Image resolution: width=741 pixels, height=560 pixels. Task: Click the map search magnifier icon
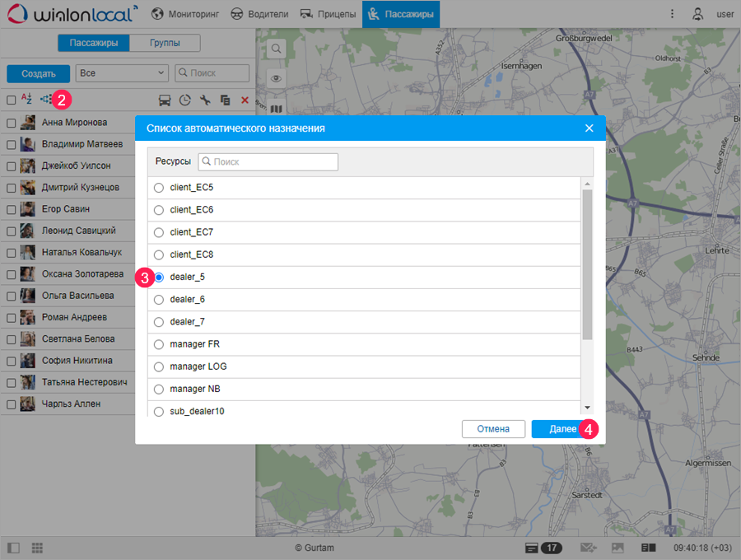click(x=277, y=49)
